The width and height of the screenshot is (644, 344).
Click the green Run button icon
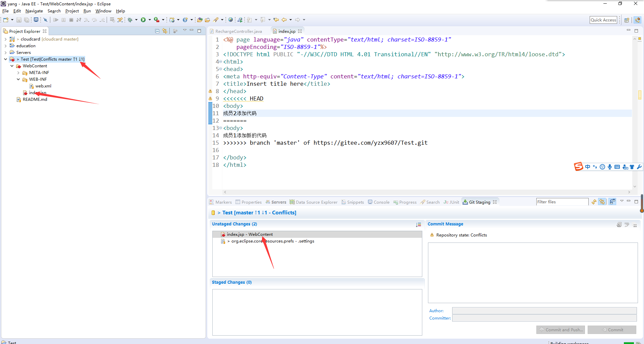click(x=143, y=20)
